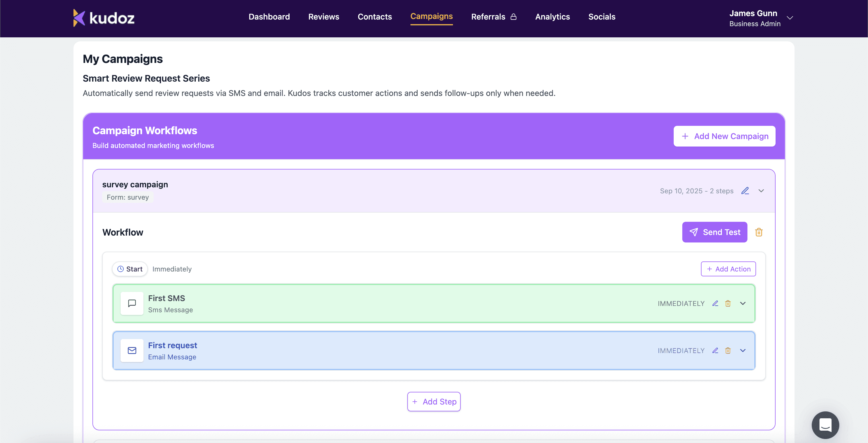Delete the workflow using trash icon

[759, 232]
